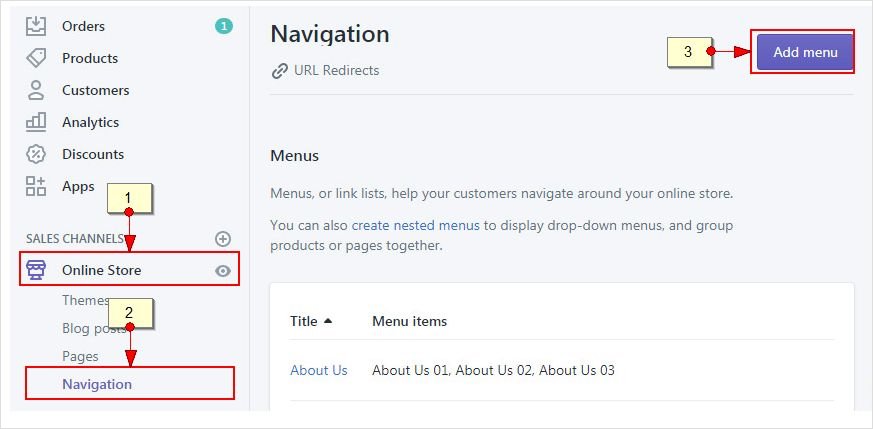Sort menus by Title column arrow
The image size is (873, 429).
coord(328,321)
